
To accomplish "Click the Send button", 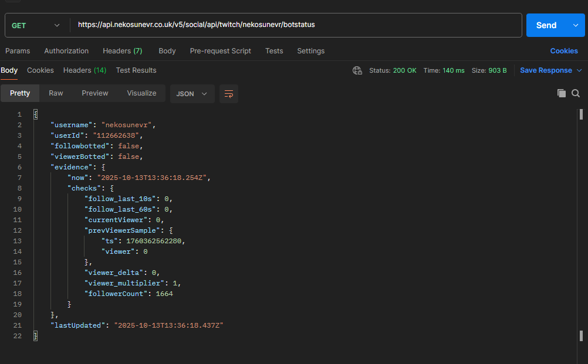I will (546, 25).
